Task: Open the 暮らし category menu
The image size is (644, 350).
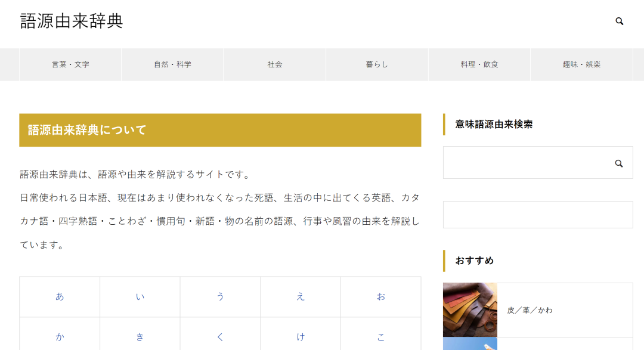Action: [377, 64]
